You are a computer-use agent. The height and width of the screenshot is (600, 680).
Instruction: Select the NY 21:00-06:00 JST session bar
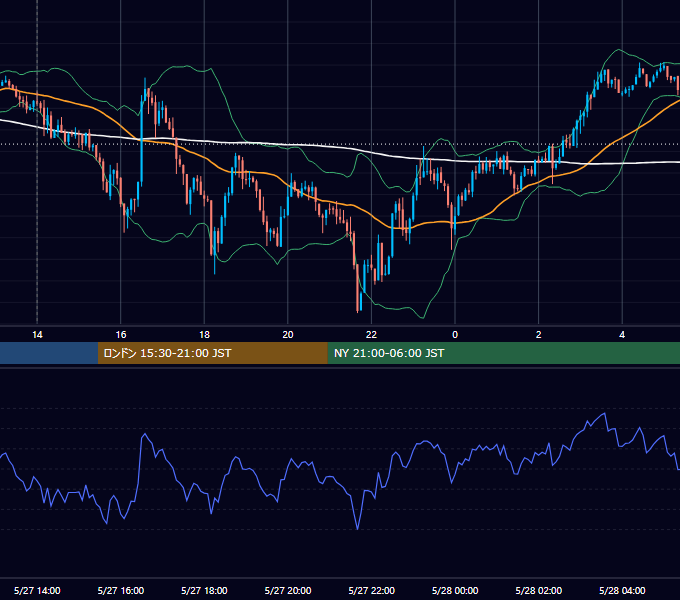(x=503, y=353)
